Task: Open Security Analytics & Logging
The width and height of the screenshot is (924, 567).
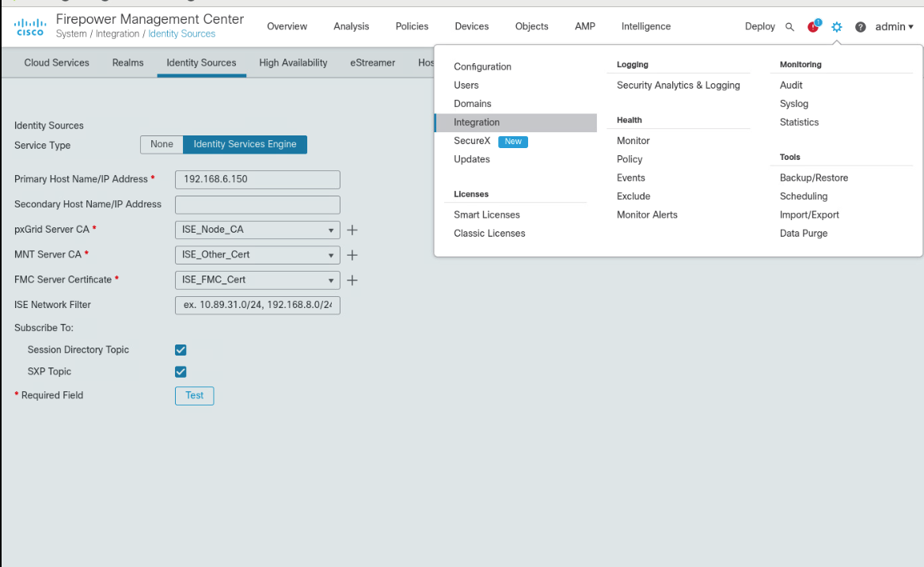Action: [679, 86]
